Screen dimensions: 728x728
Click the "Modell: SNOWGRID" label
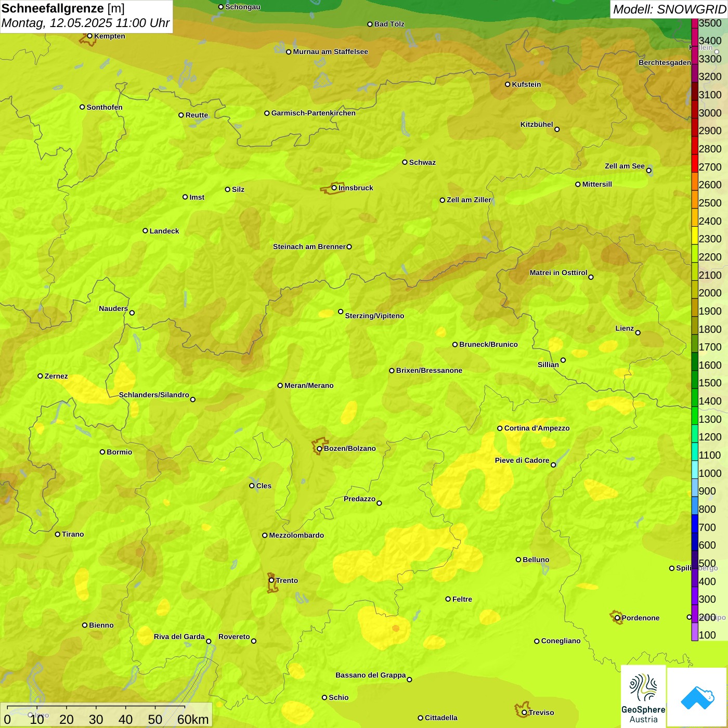(669, 9)
